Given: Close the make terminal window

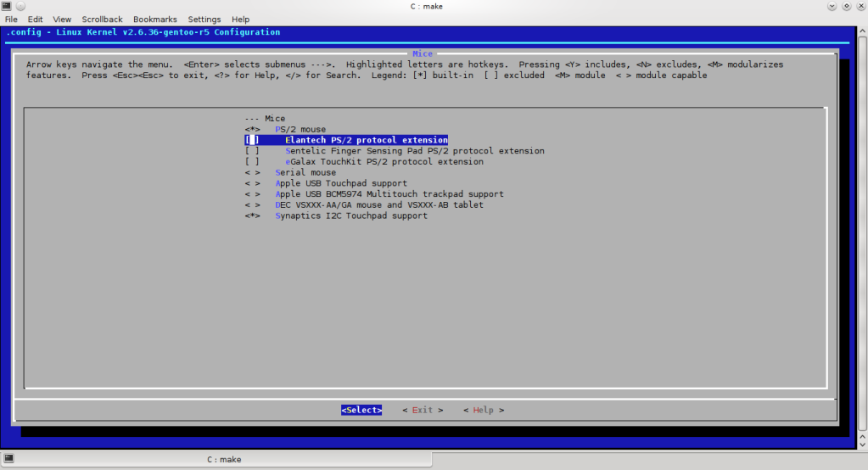Looking at the screenshot, I should (861, 6).
